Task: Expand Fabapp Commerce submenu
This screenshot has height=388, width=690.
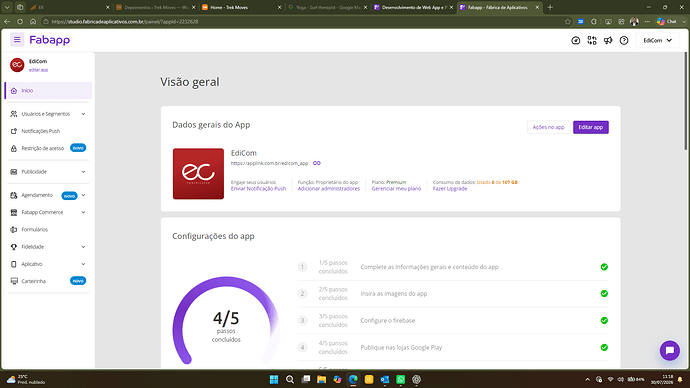Action: tap(48, 212)
